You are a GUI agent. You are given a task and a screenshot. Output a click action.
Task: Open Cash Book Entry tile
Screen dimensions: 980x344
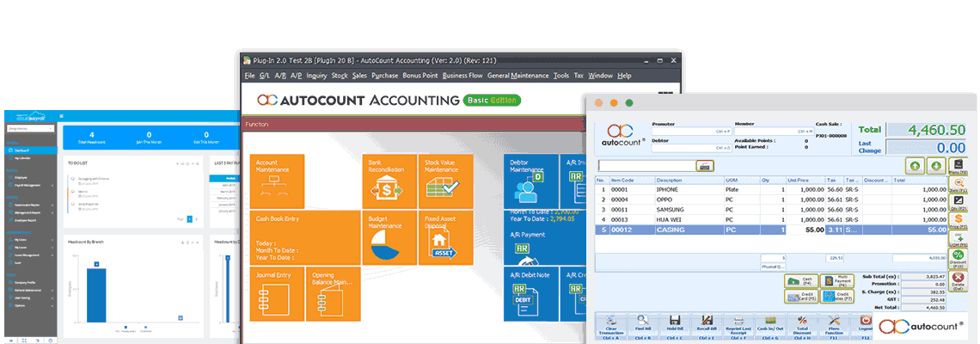click(305, 237)
